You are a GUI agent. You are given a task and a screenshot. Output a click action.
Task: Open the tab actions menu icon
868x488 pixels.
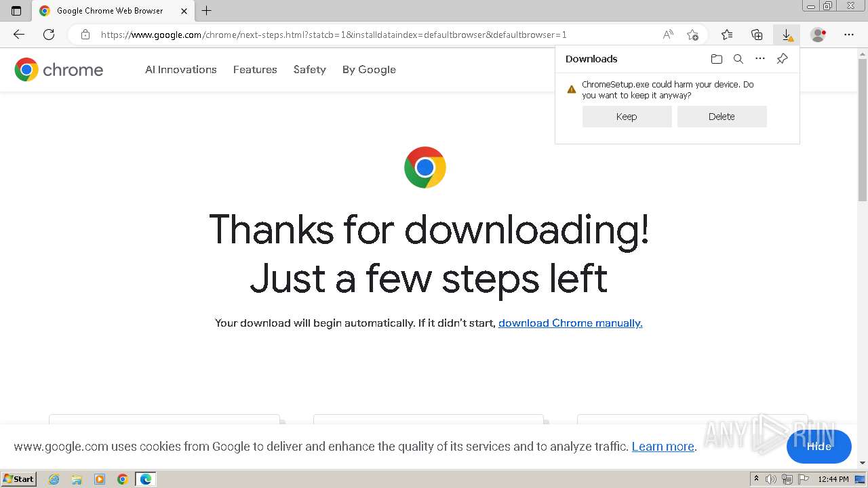[x=16, y=11]
